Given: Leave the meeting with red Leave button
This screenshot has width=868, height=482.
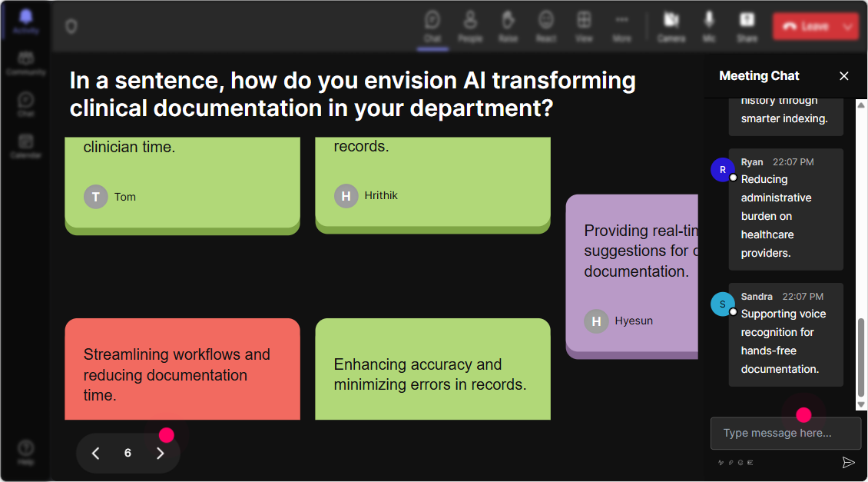Looking at the screenshot, I should 806,26.
